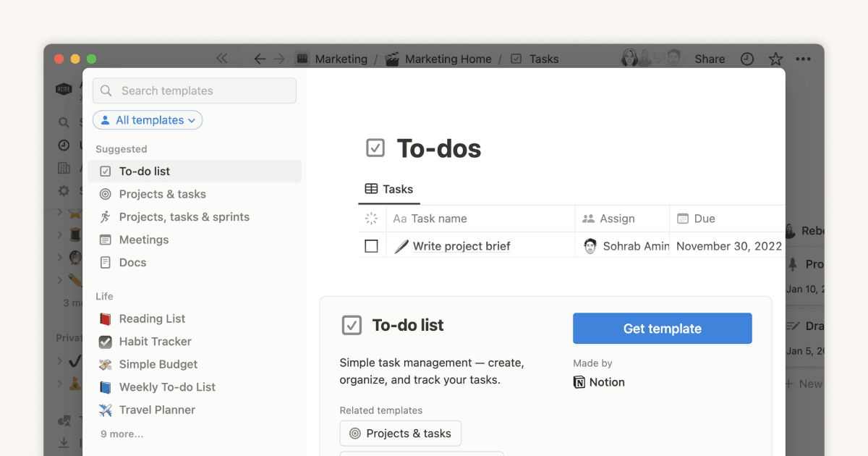Click the Search templates input field

[193, 90]
